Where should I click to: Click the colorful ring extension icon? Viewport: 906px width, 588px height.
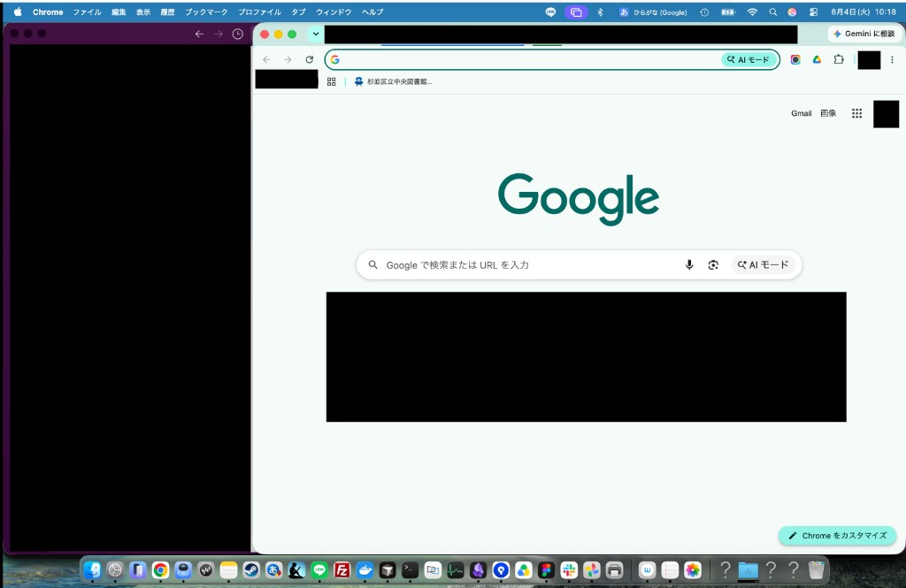[795, 59]
